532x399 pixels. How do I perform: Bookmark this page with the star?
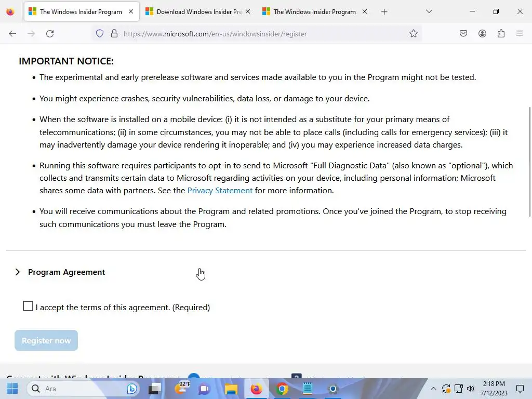413,34
